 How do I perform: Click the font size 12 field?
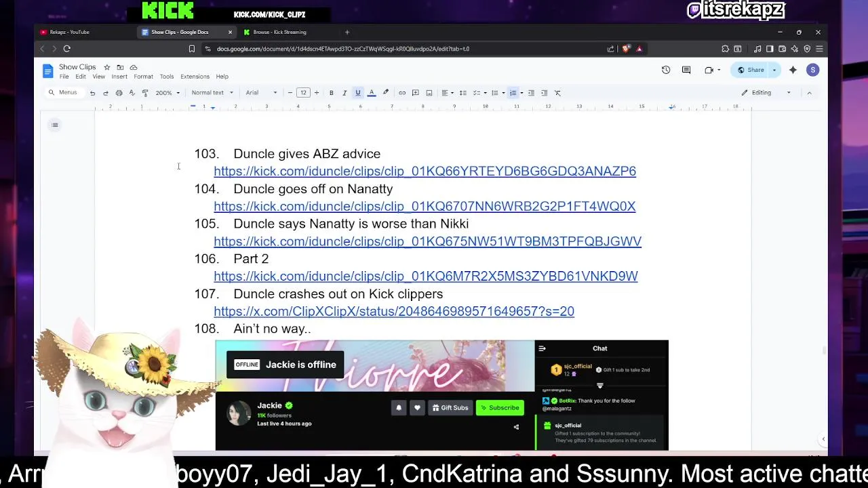[303, 93]
